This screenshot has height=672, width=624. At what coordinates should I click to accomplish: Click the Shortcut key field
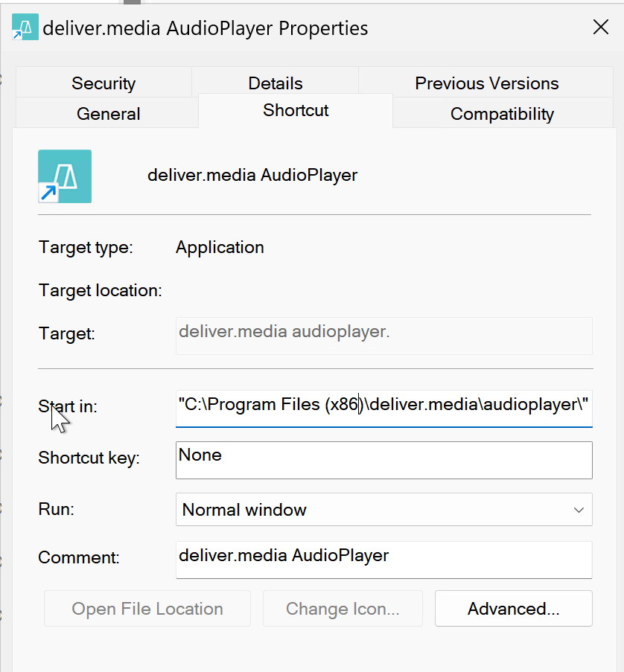coord(383,460)
